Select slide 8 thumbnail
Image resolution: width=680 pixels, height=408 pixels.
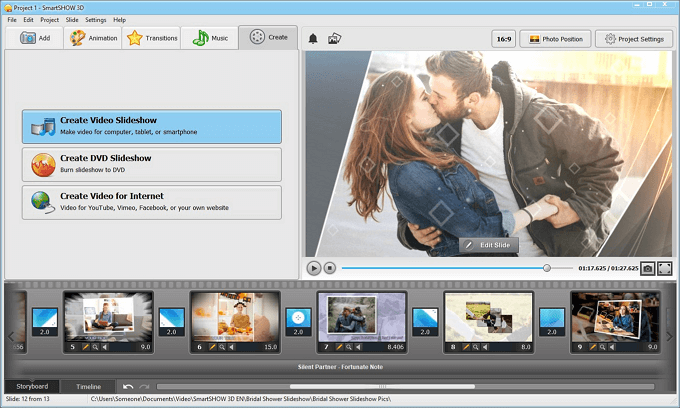pos(488,317)
